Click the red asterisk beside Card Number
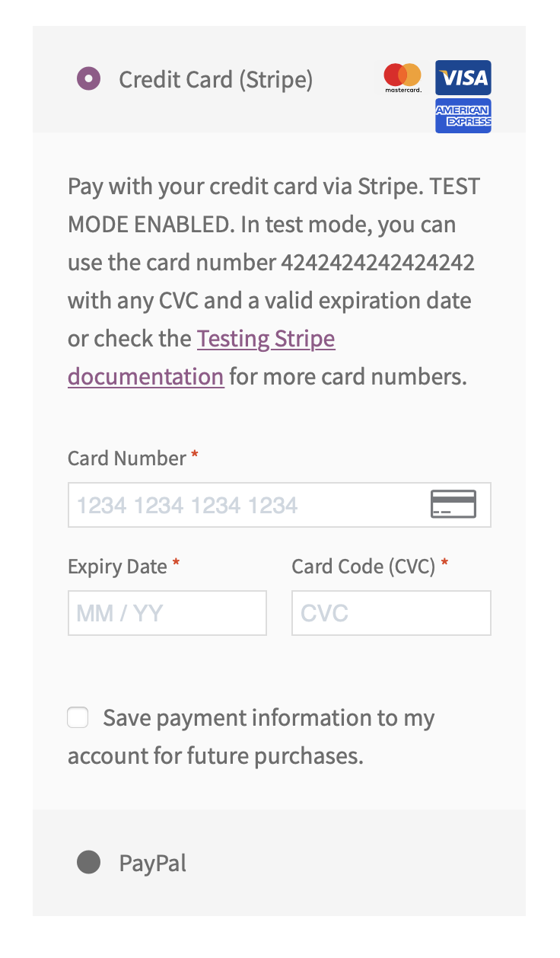The width and height of the screenshot is (560, 958). pos(195,456)
